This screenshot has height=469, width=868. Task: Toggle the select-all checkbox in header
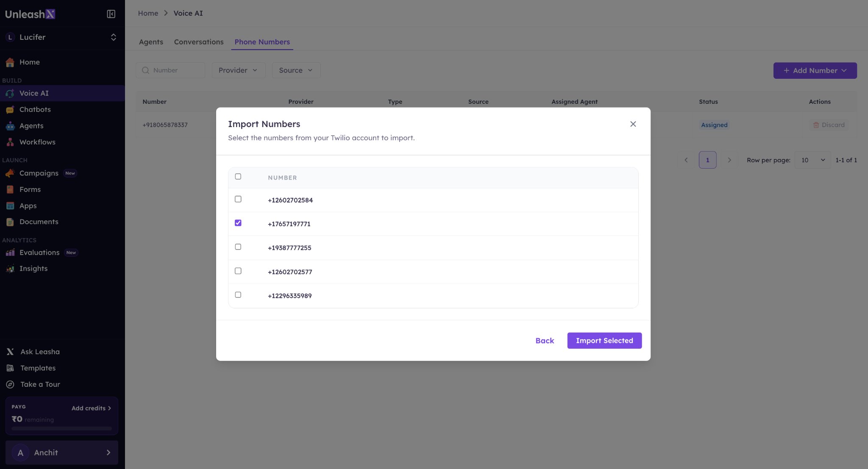pyautogui.click(x=238, y=177)
